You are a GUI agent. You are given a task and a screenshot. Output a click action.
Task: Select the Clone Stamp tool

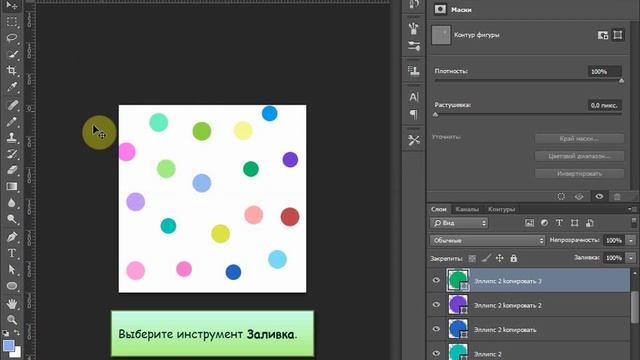pyautogui.click(x=12, y=138)
